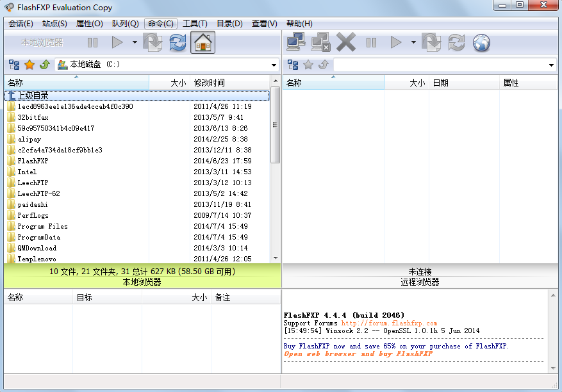Open the 属性(O) menu

89,24
